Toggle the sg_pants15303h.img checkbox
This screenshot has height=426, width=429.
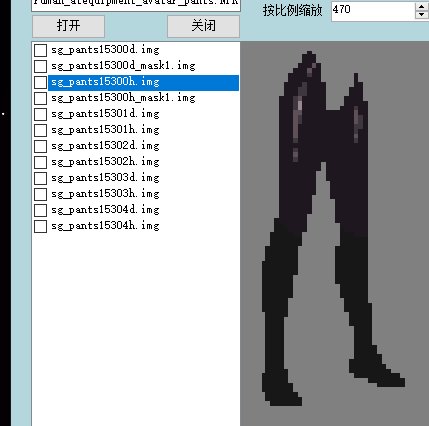pyautogui.click(x=40, y=194)
